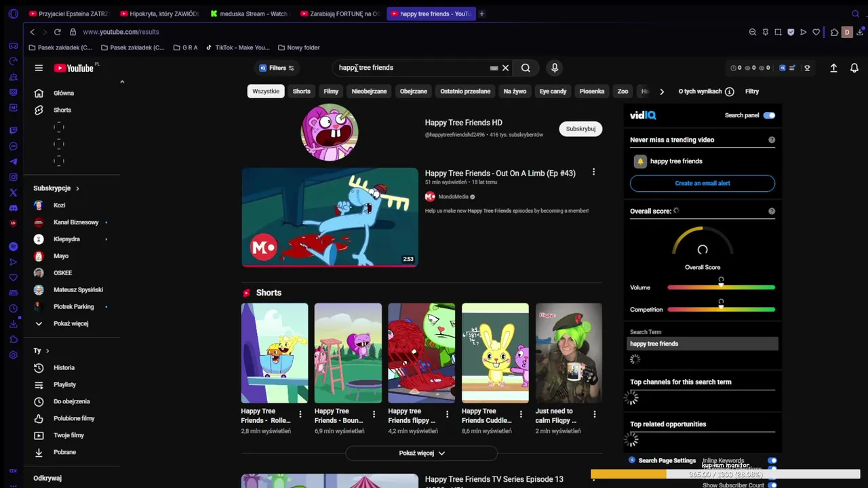Select the Nieobejrzane filter chip

(369, 91)
